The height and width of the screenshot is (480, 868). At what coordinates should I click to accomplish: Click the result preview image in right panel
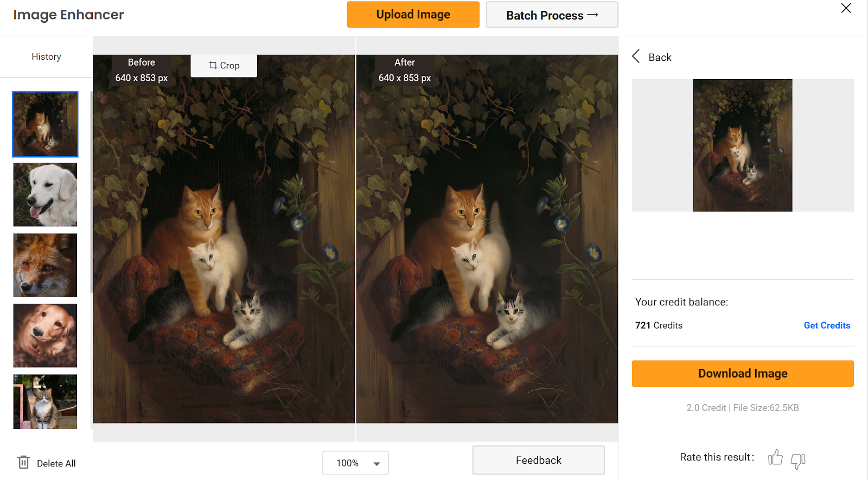[x=742, y=145]
